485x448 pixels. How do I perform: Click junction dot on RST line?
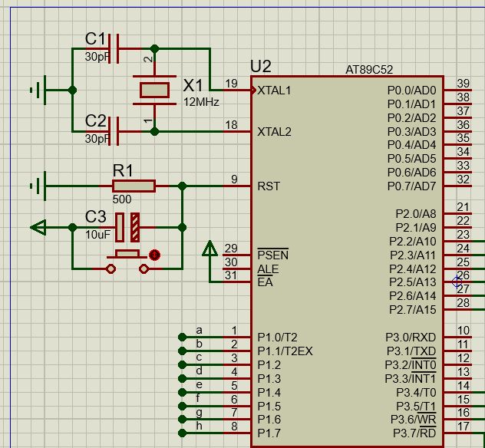pyautogui.click(x=182, y=186)
